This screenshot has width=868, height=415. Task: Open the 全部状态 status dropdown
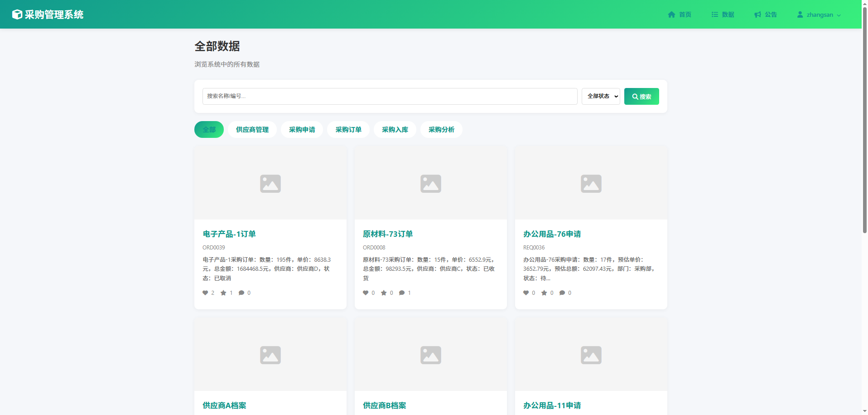601,96
